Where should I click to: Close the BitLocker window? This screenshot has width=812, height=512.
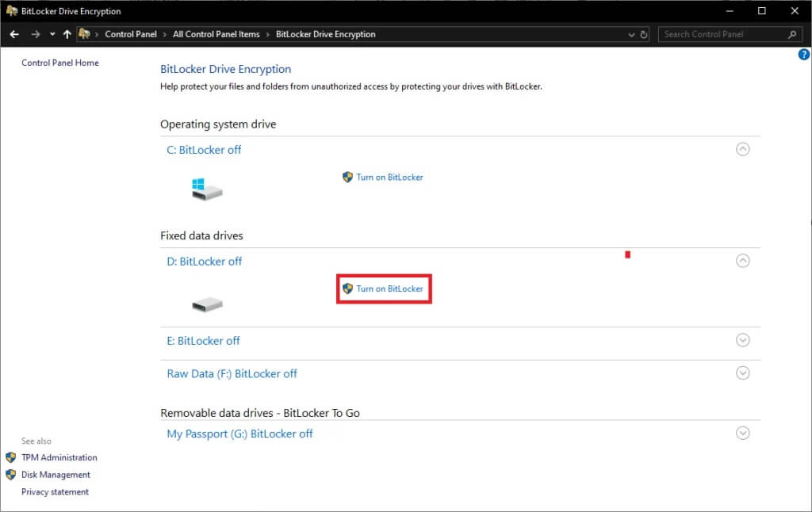pyautogui.click(x=795, y=11)
